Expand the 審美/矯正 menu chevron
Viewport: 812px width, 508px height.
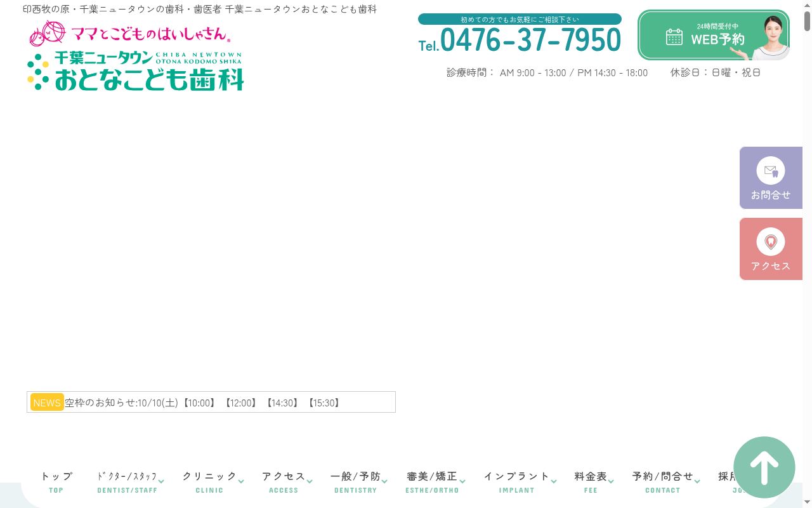pos(462,481)
